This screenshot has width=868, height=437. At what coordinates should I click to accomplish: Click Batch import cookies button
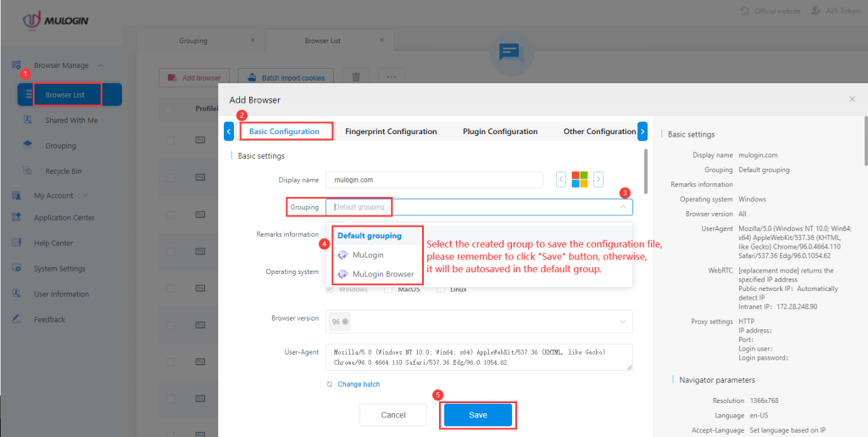(287, 77)
